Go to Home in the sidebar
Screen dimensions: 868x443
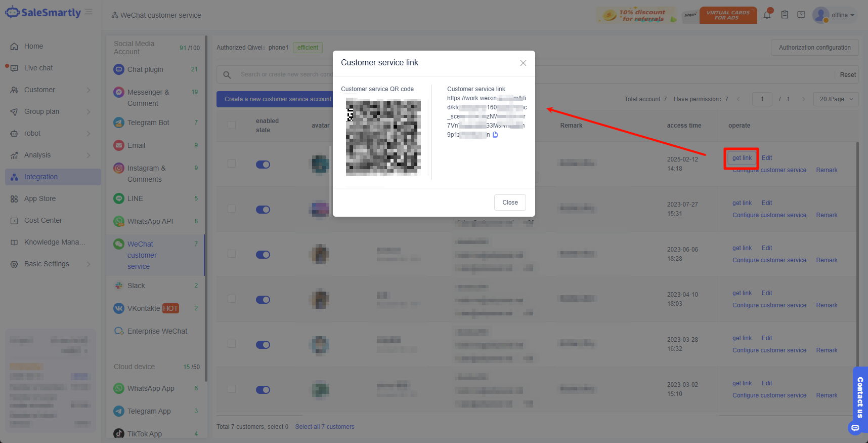[53, 46]
